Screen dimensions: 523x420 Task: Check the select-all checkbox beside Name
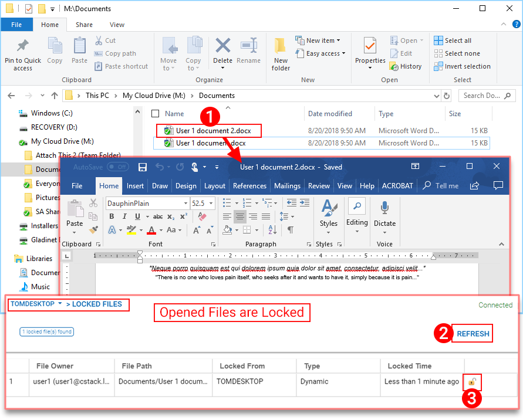tap(155, 114)
